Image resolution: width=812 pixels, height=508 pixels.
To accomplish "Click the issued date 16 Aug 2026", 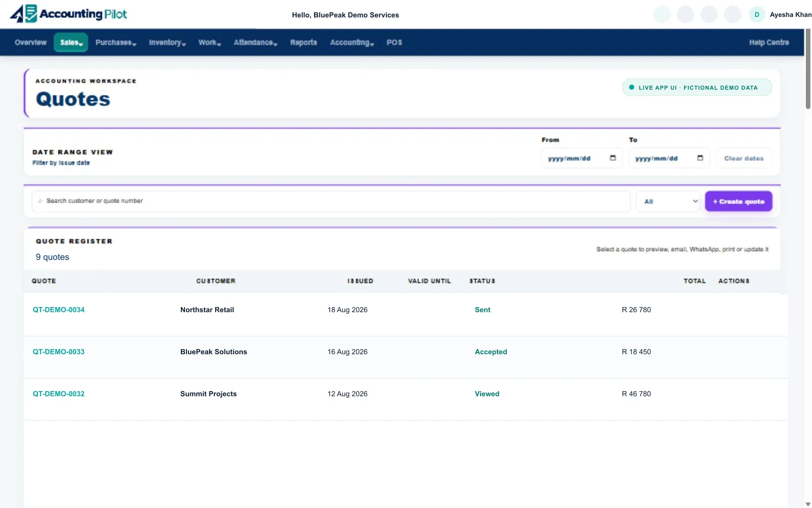I will [347, 352].
